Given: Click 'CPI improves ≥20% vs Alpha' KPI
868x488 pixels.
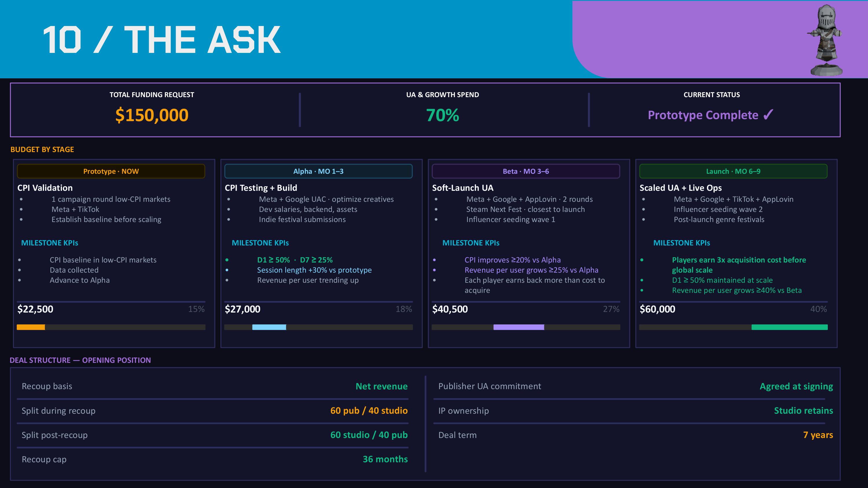Looking at the screenshot, I should (x=512, y=260).
